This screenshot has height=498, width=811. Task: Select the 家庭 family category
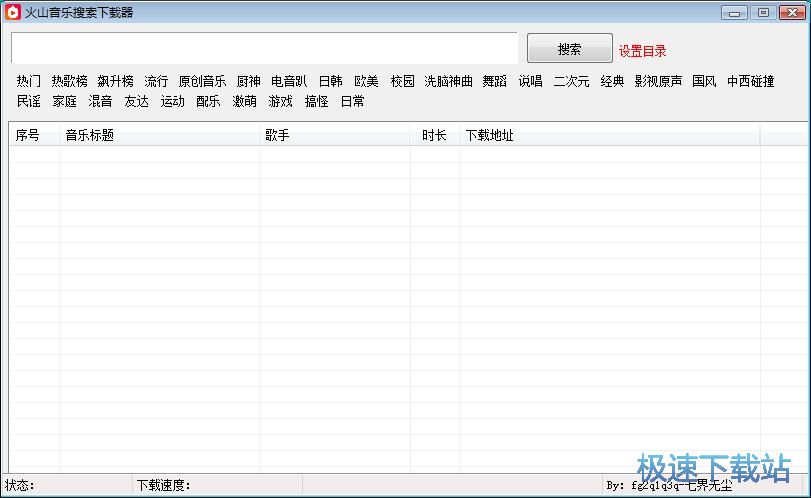pos(65,101)
